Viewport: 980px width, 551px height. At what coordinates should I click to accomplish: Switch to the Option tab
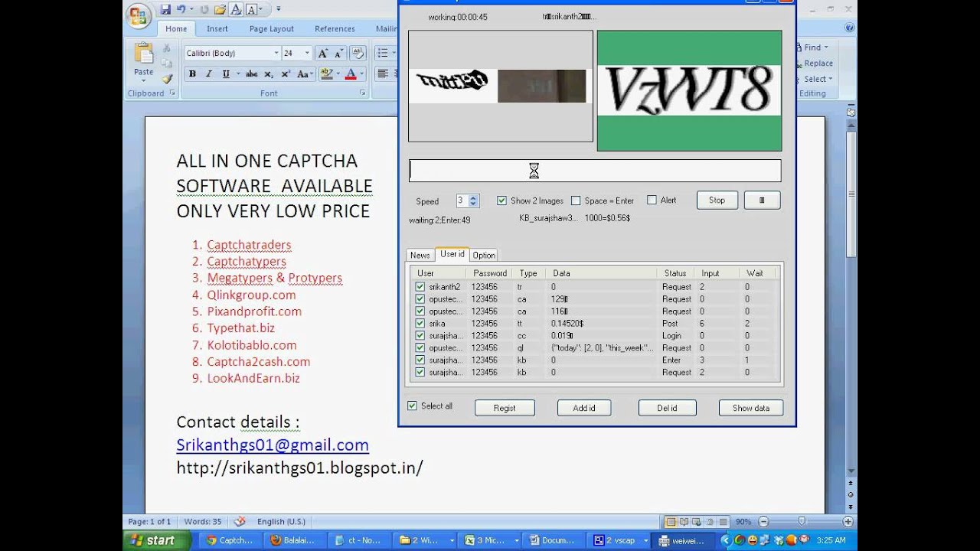pos(484,255)
